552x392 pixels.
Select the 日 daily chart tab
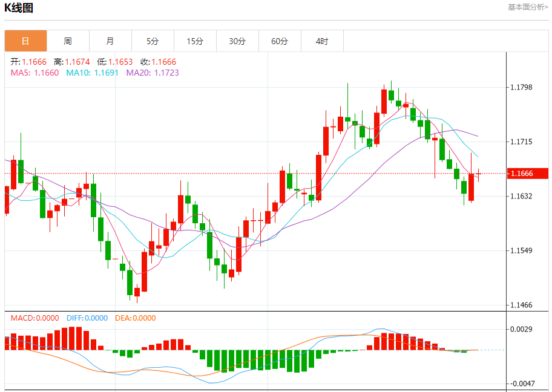tap(25, 41)
